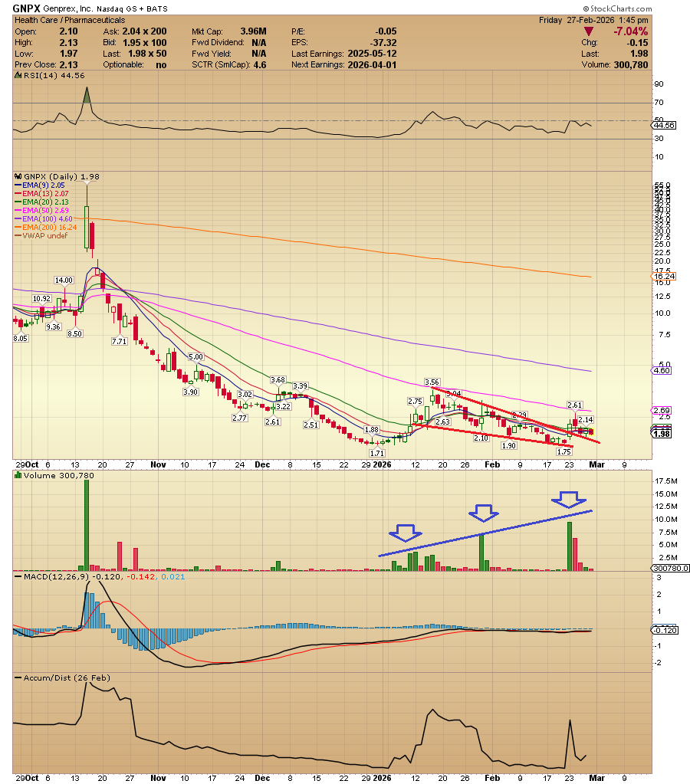Image resolution: width=690 pixels, height=784 pixels.
Task: Click the small marker icon before RSI(14)
Action: click(18, 76)
